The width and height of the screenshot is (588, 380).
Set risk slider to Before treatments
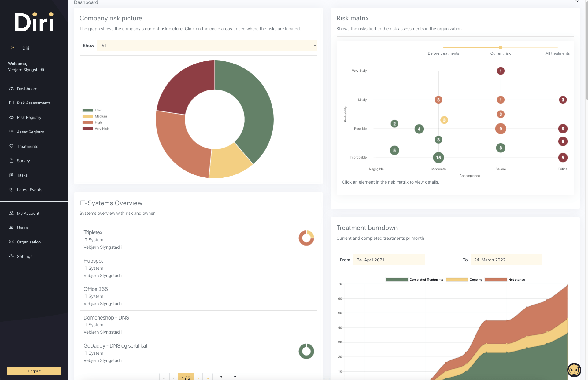click(443, 48)
